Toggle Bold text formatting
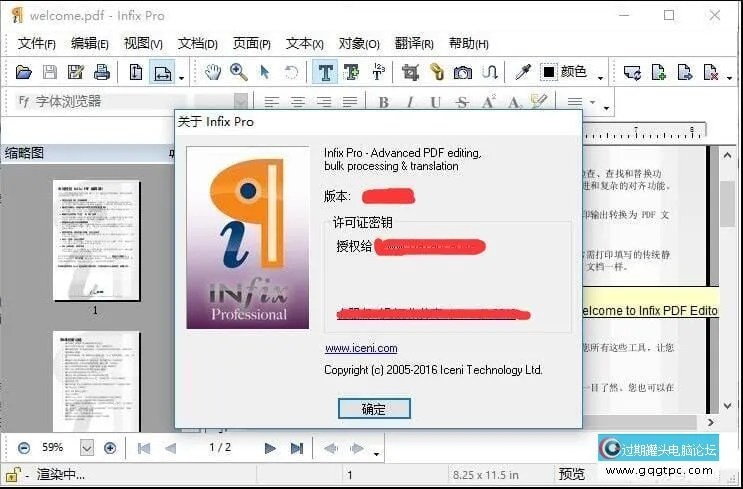This screenshot has width=743, height=489. pyautogui.click(x=383, y=102)
